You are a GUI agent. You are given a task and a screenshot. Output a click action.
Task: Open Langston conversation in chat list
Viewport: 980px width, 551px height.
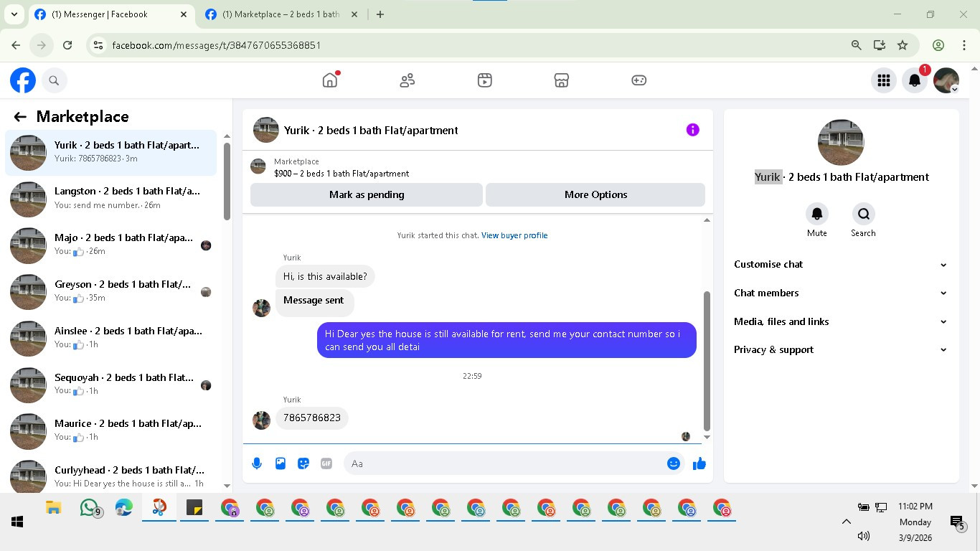[x=111, y=199]
